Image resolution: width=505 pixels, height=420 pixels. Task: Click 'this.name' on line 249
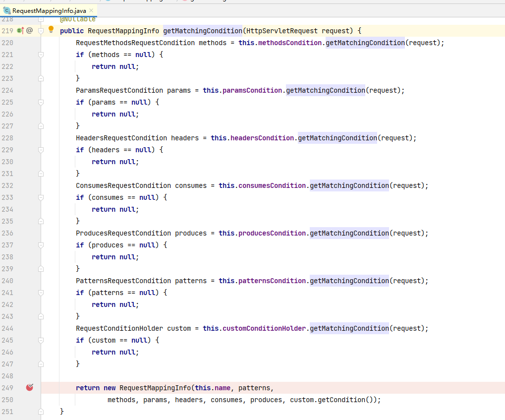(213, 388)
